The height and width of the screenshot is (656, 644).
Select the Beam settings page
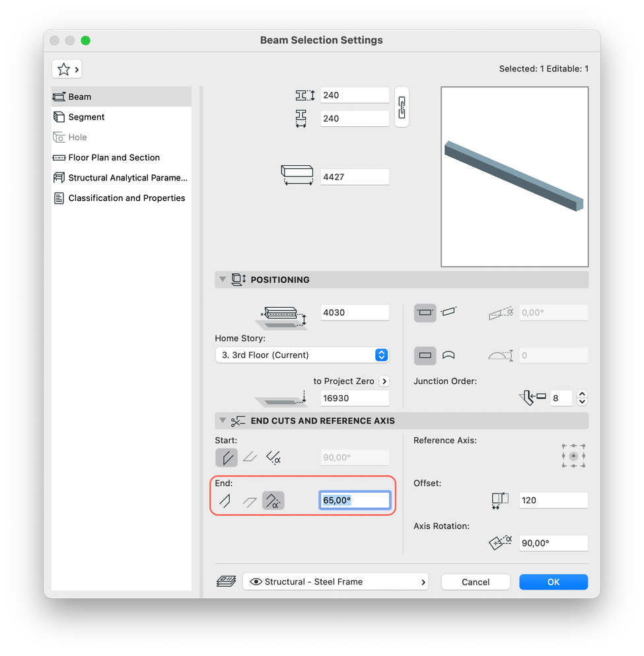point(122,96)
